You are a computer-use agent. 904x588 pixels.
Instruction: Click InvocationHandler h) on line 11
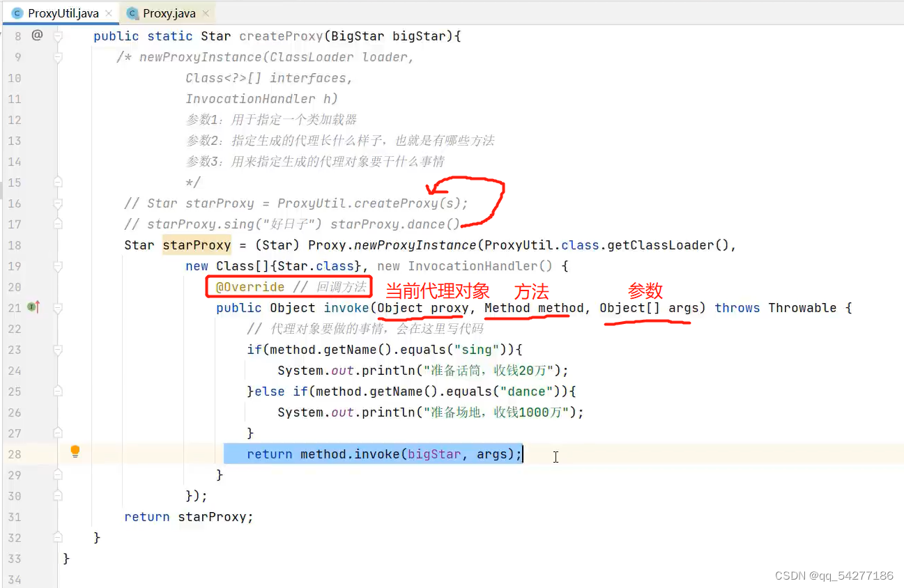[x=261, y=99]
